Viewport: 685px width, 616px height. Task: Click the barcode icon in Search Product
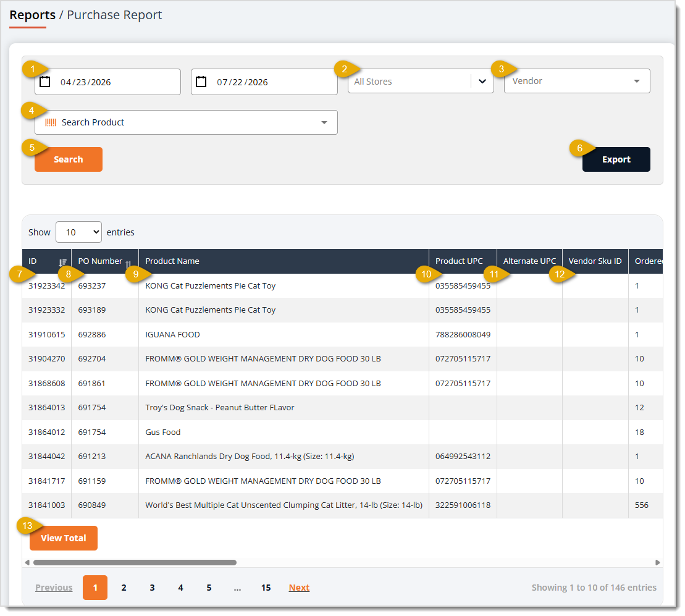pyautogui.click(x=51, y=123)
